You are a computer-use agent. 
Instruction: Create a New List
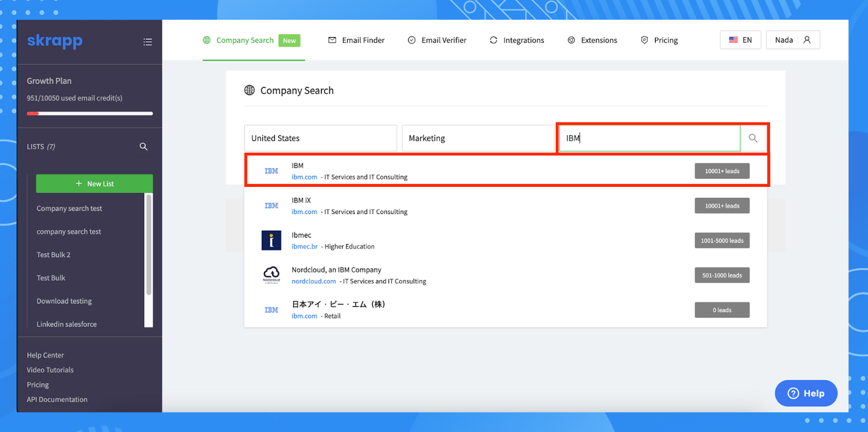point(94,184)
